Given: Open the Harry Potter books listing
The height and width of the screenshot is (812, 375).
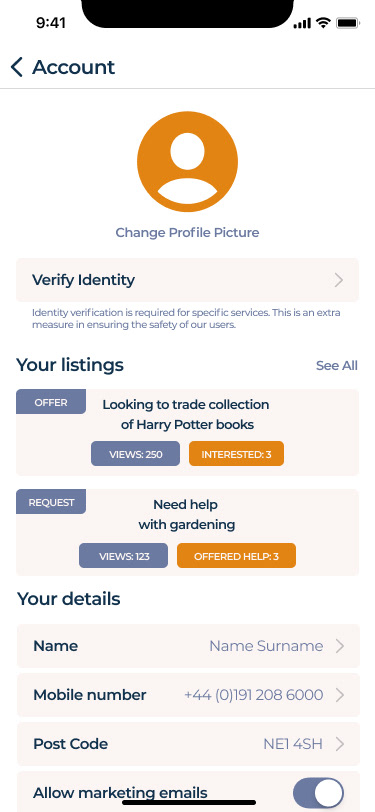Looking at the screenshot, I should (x=188, y=432).
